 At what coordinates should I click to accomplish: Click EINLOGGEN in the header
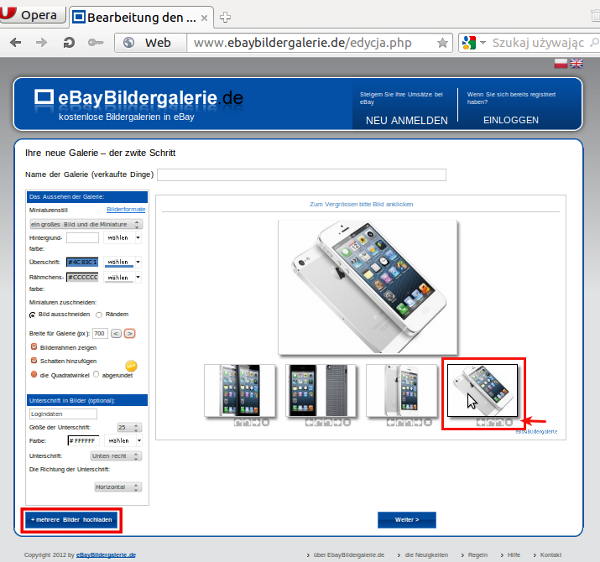pos(511,120)
